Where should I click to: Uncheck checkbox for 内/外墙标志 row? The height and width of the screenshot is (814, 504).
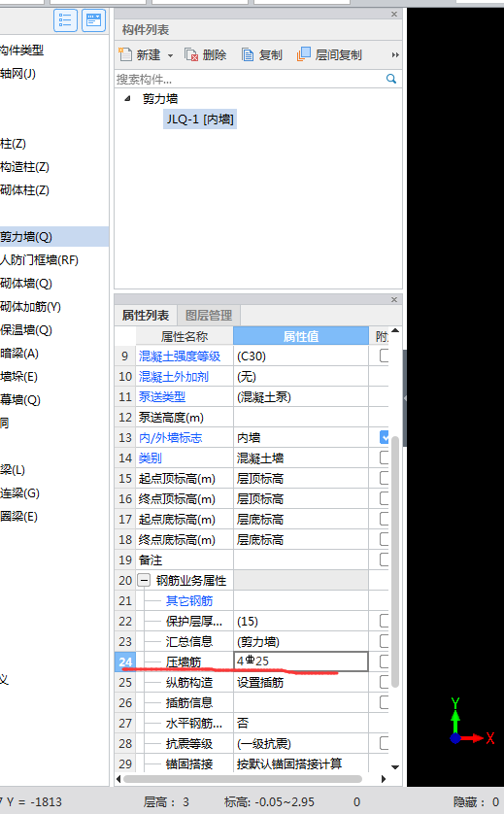pos(385,437)
